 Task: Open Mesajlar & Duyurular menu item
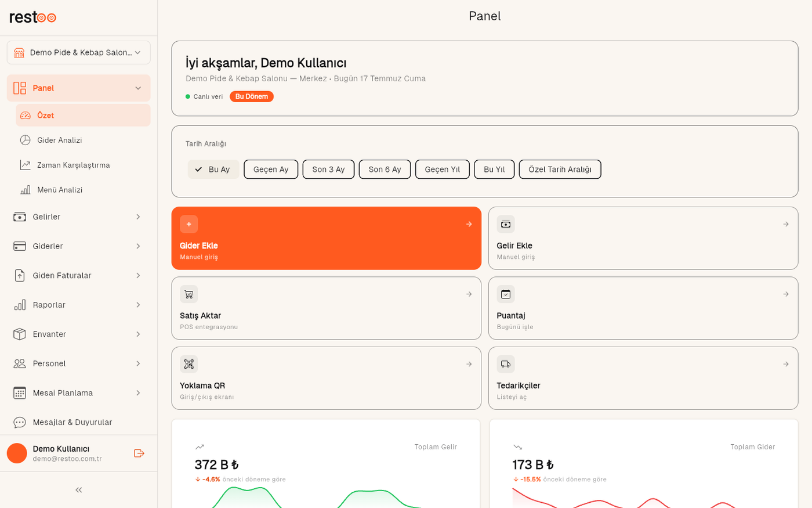click(79, 423)
